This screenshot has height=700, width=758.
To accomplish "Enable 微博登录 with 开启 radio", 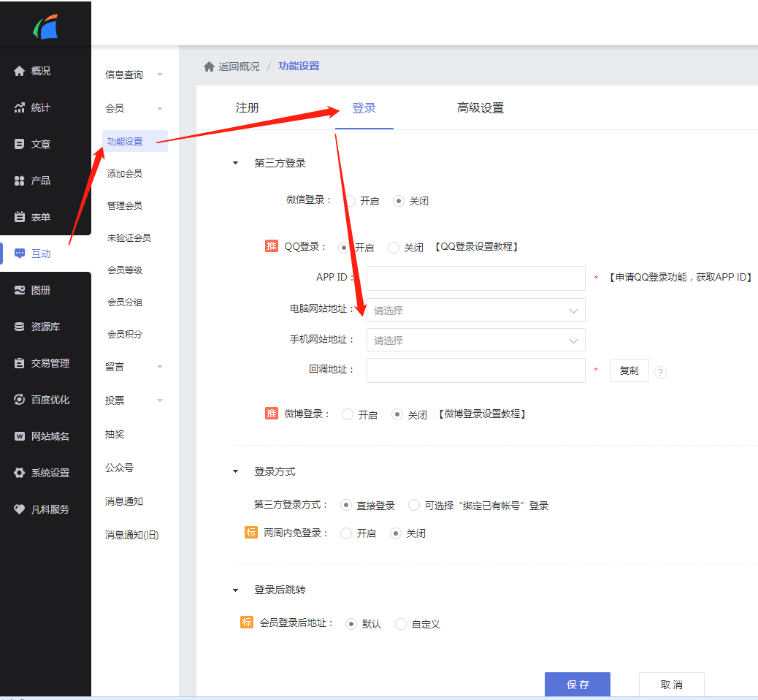I will click(347, 414).
